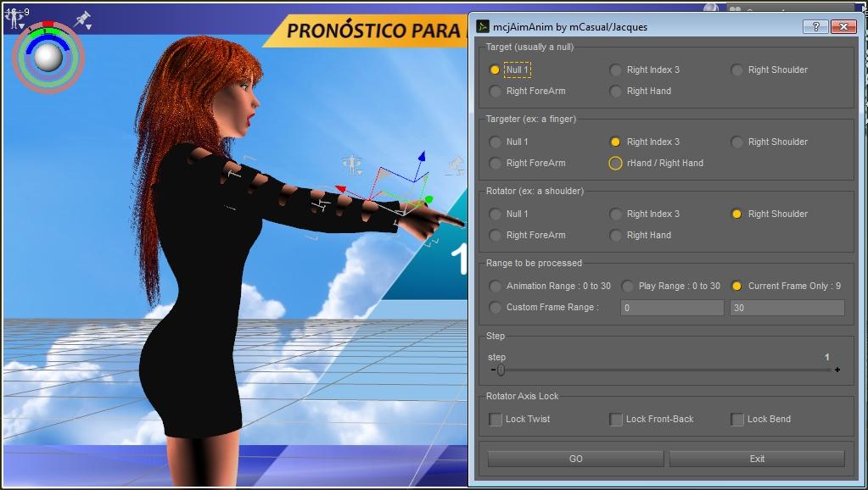Decrease step with the minus button
The image size is (868, 490).
[493, 370]
